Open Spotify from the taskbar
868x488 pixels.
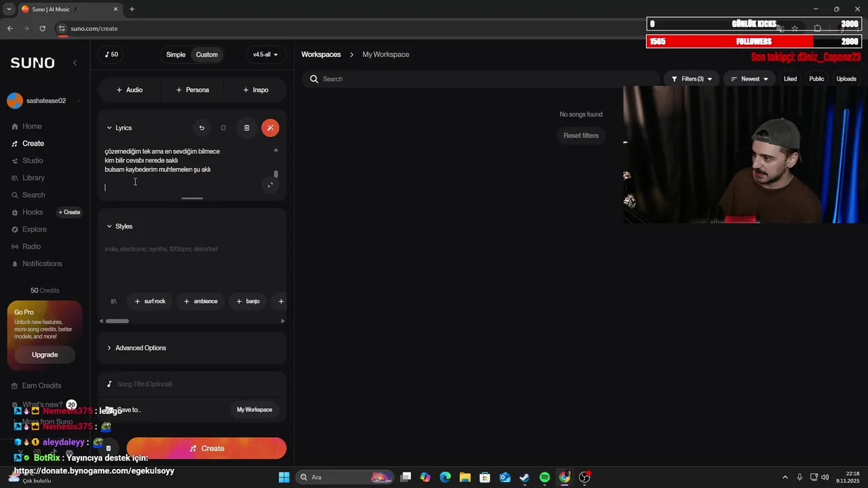pos(545,477)
